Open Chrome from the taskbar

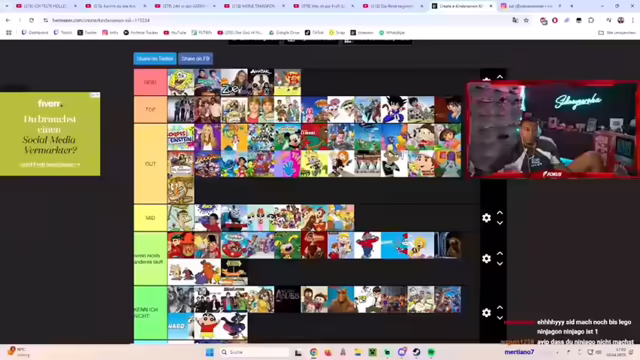[x=313, y=352]
